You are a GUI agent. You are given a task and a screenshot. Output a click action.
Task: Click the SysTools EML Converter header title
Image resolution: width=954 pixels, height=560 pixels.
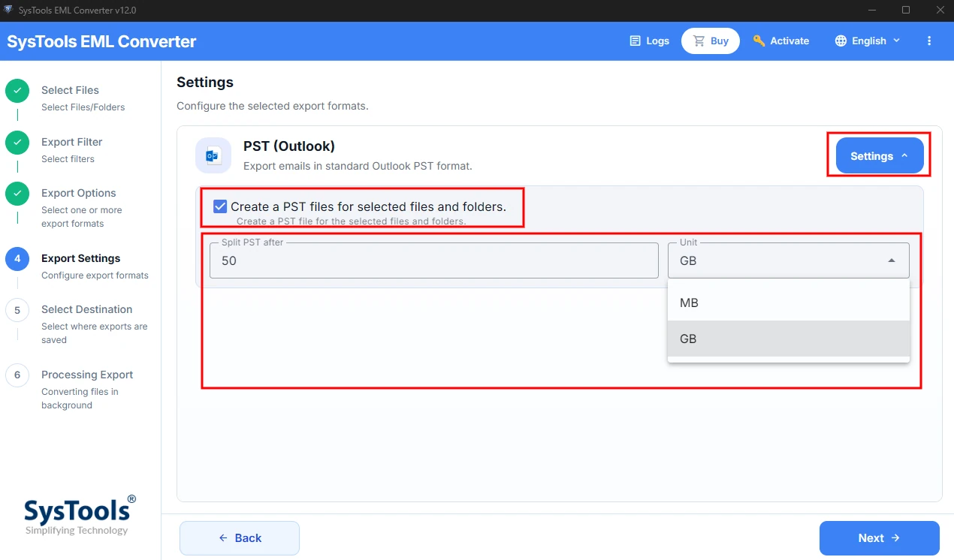pyautogui.click(x=101, y=41)
